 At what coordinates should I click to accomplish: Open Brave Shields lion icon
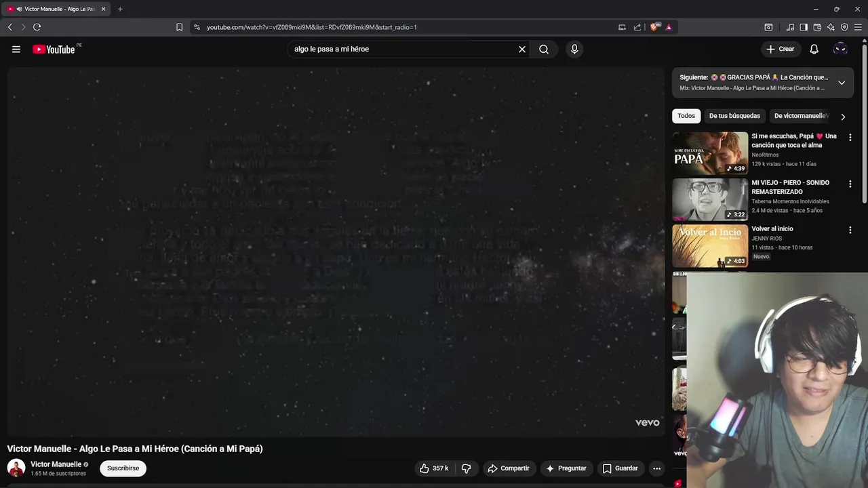(x=654, y=27)
